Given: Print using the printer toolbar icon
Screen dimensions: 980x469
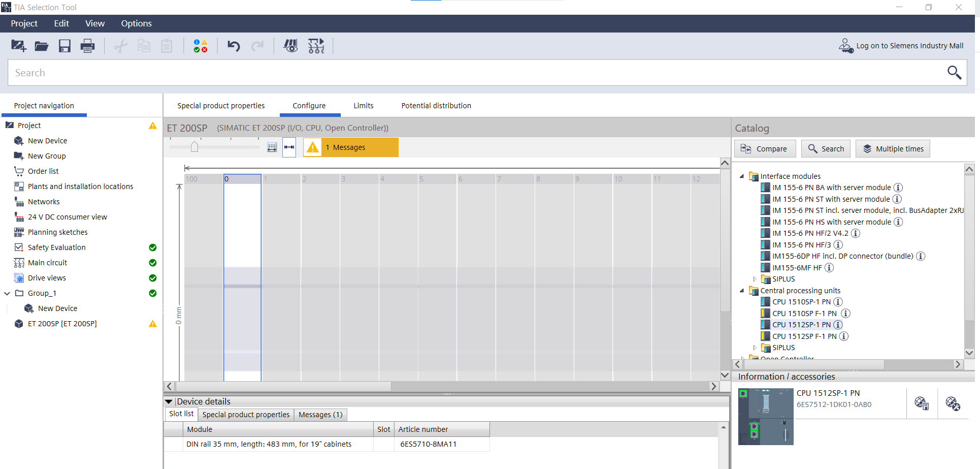Looking at the screenshot, I should click(x=87, y=46).
